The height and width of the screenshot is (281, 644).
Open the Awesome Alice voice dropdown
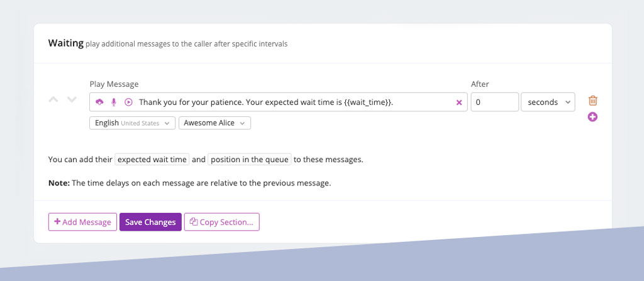[x=214, y=123]
